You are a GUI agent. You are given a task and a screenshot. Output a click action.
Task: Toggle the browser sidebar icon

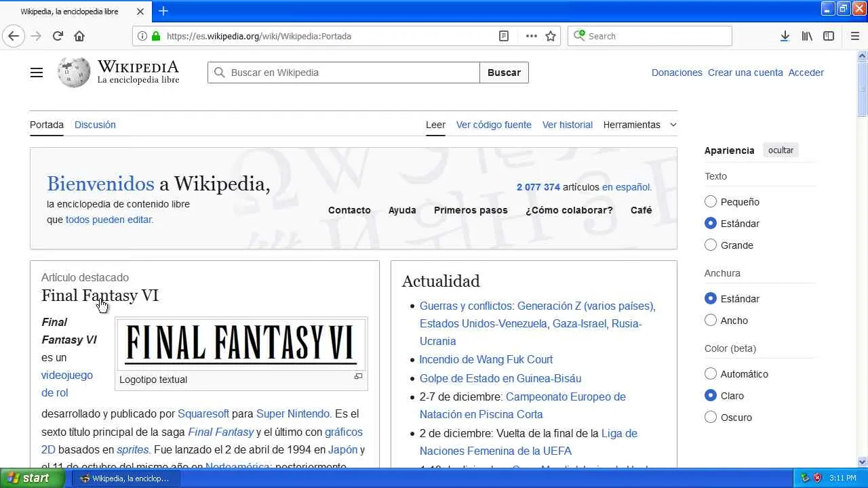[x=829, y=36]
